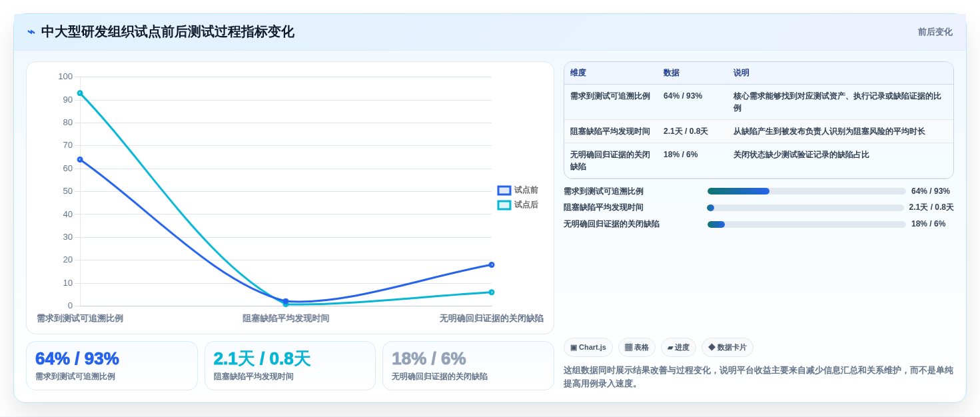The image size is (980, 417).
Task: Click the 试点前 blue legend swatch
Action: (x=504, y=191)
